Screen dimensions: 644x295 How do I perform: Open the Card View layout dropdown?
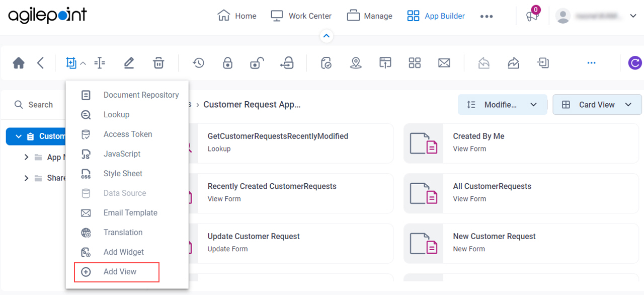[x=597, y=105]
